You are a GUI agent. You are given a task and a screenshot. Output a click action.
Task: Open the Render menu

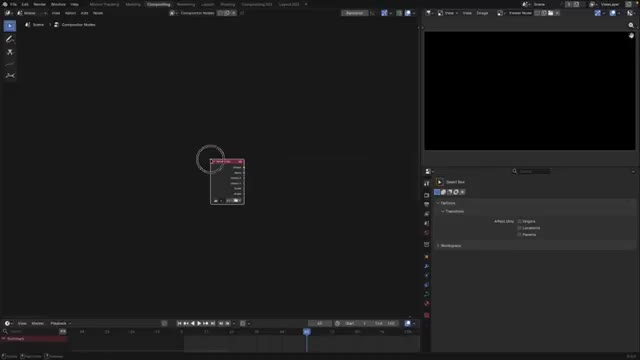(x=40, y=4)
